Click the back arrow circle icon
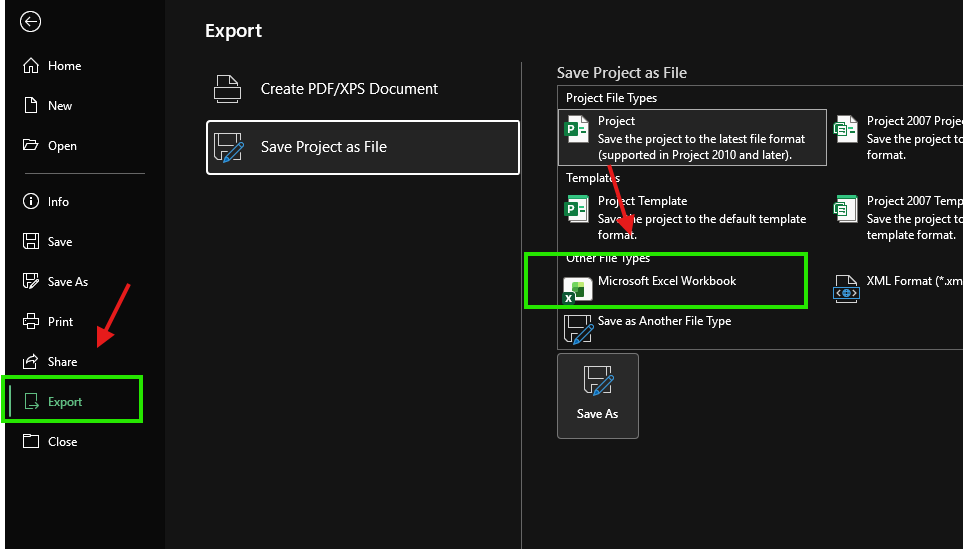 [30, 21]
